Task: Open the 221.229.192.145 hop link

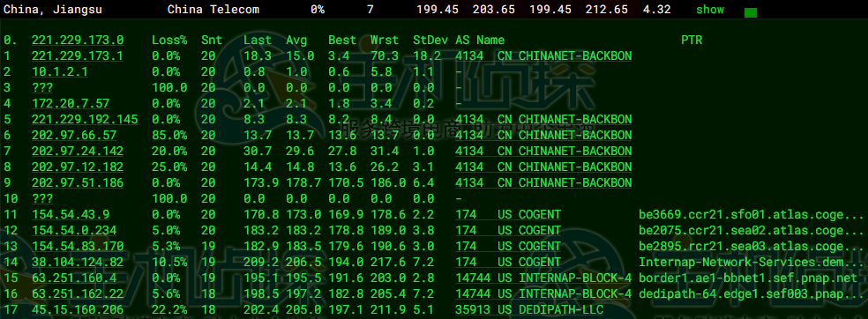Action: (85, 120)
